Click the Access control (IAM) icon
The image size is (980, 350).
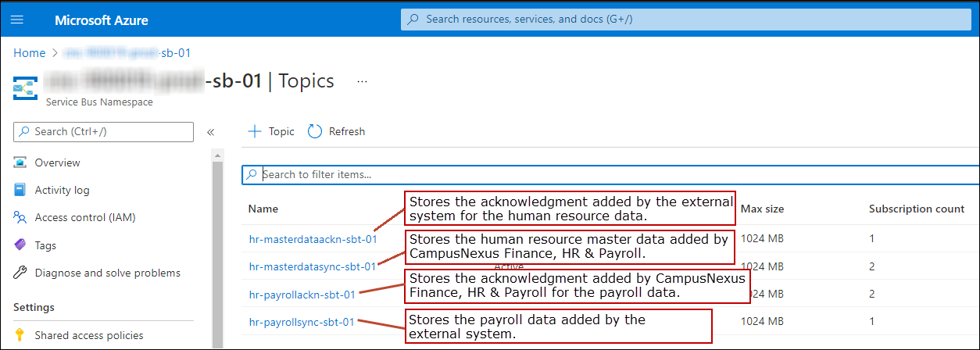click(x=20, y=217)
